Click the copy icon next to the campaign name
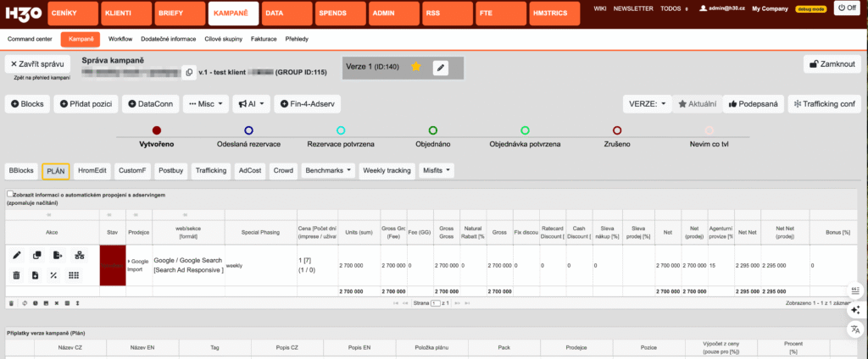This screenshot has width=868, height=359. tap(188, 72)
